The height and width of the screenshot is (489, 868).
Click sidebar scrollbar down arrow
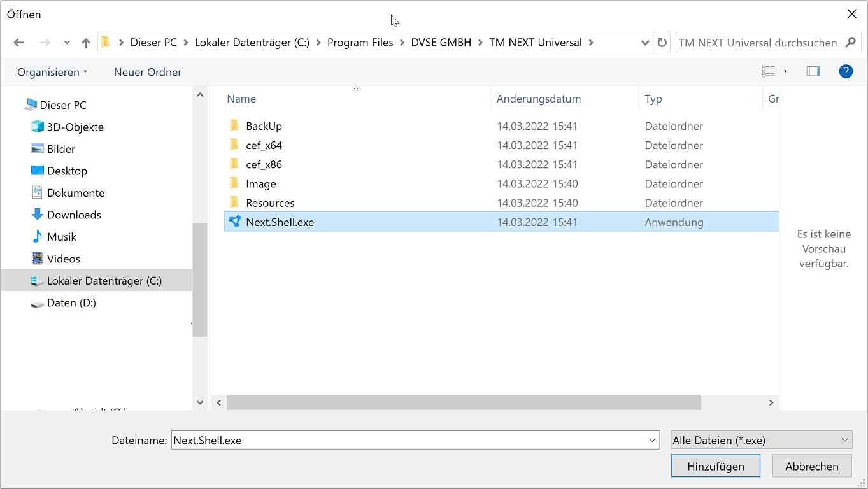pyautogui.click(x=200, y=402)
